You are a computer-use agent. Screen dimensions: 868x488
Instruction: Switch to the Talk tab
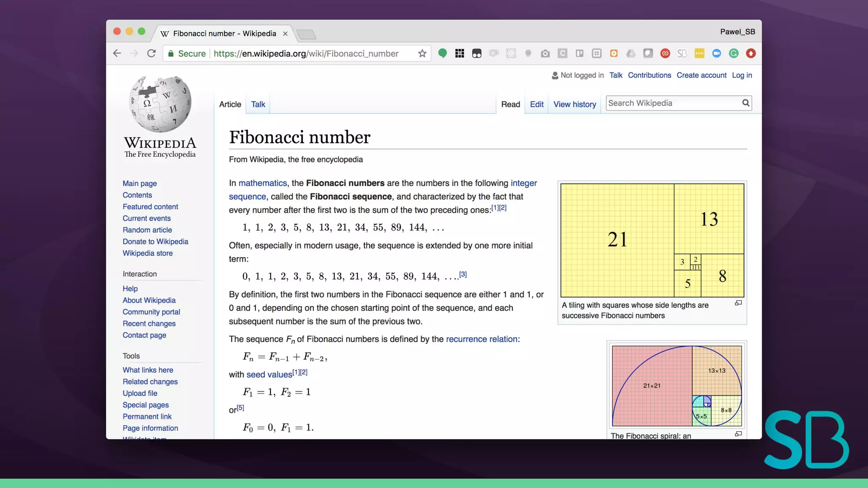tap(258, 104)
